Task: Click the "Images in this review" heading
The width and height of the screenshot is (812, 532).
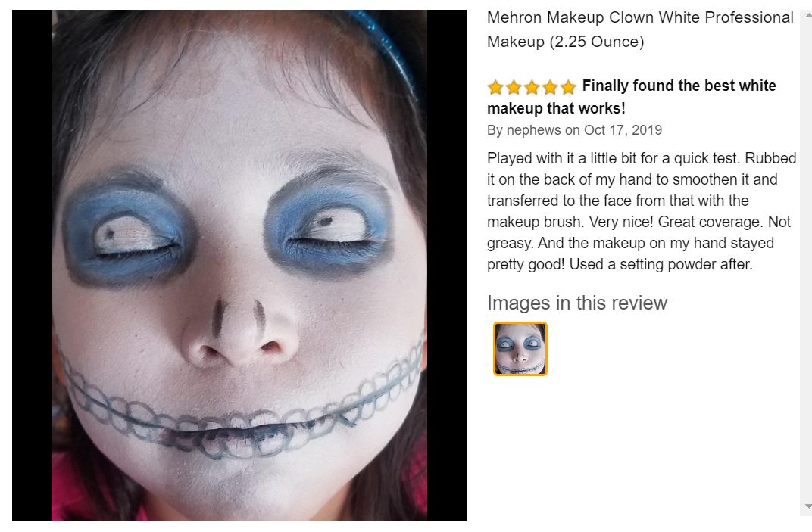Action: (x=577, y=303)
